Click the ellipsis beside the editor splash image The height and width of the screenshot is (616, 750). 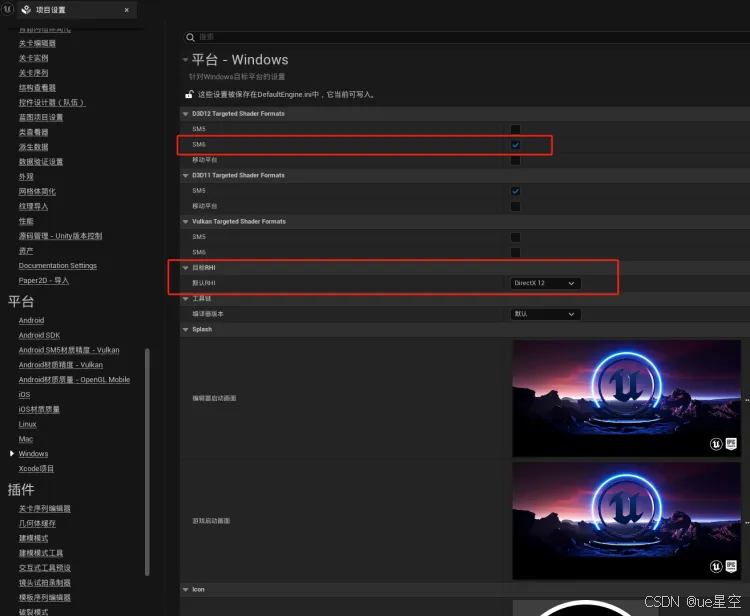(x=747, y=399)
